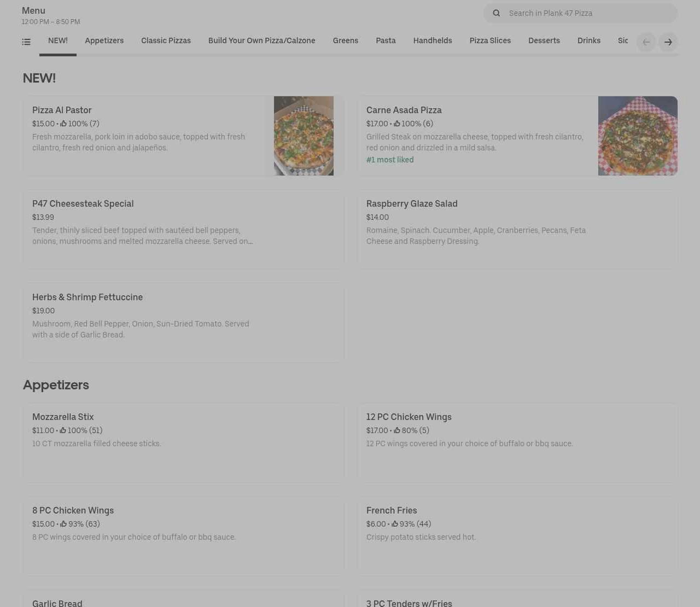The image size is (700, 607).
Task: Click 'Crispy potato sticks served hot.' description
Action: pyautogui.click(x=421, y=537)
